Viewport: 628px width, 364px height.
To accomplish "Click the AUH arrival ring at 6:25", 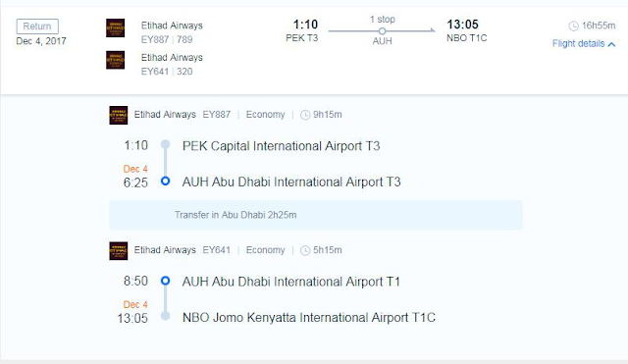I will tap(166, 181).
